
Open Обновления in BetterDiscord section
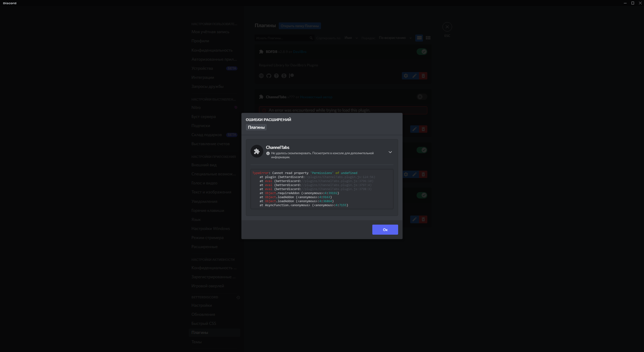point(214,314)
